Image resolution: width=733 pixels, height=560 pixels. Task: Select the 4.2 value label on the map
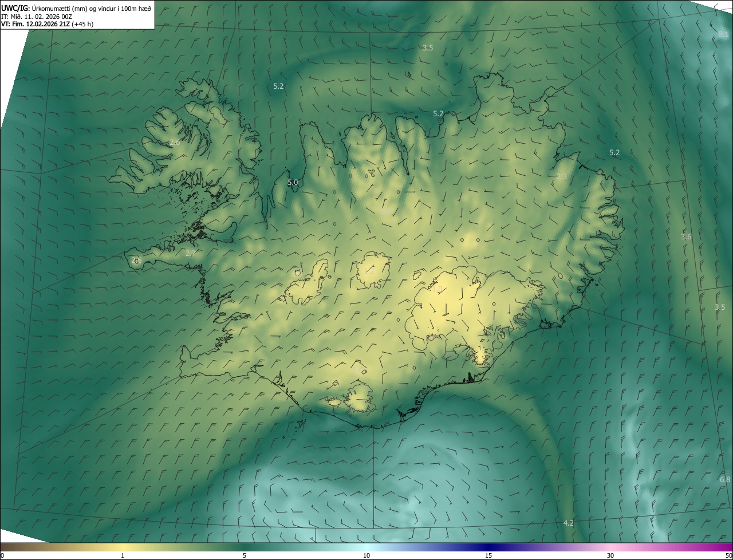click(569, 523)
